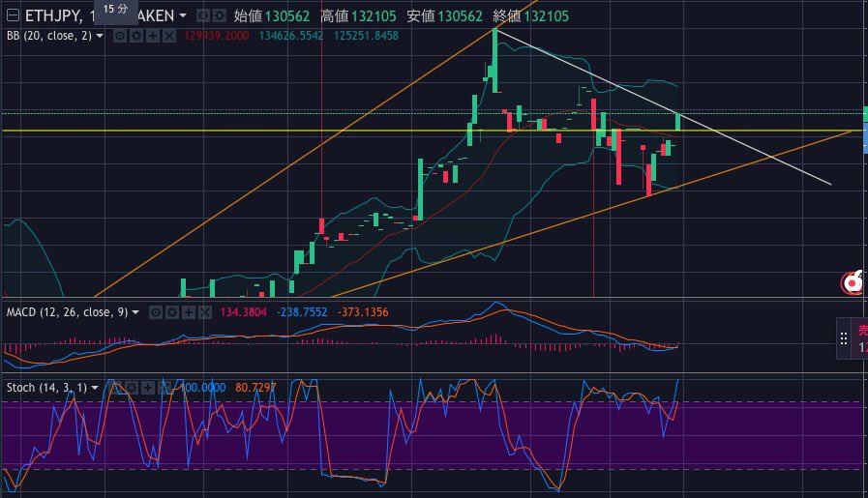Image resolution: width=868 pixels, height=498 pixels.
Task: Remove the Stoch indicator with its X icon
Action: (x=165, y=388)
